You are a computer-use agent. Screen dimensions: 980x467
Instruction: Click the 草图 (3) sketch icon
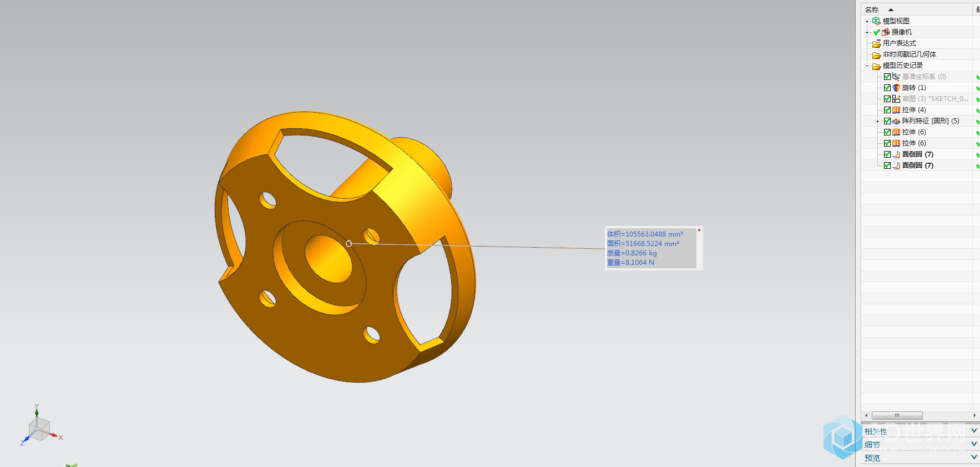point(896,99)
